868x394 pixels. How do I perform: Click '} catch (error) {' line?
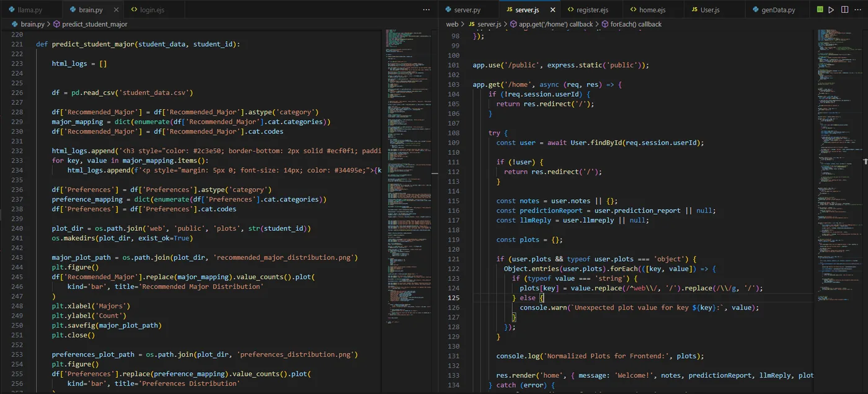[521, 385]
